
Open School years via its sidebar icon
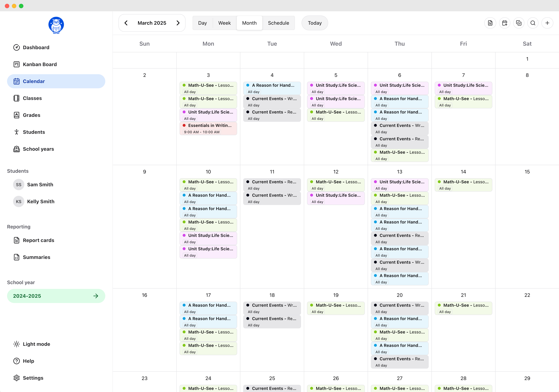pyautogui.click(x=16, y=149)
